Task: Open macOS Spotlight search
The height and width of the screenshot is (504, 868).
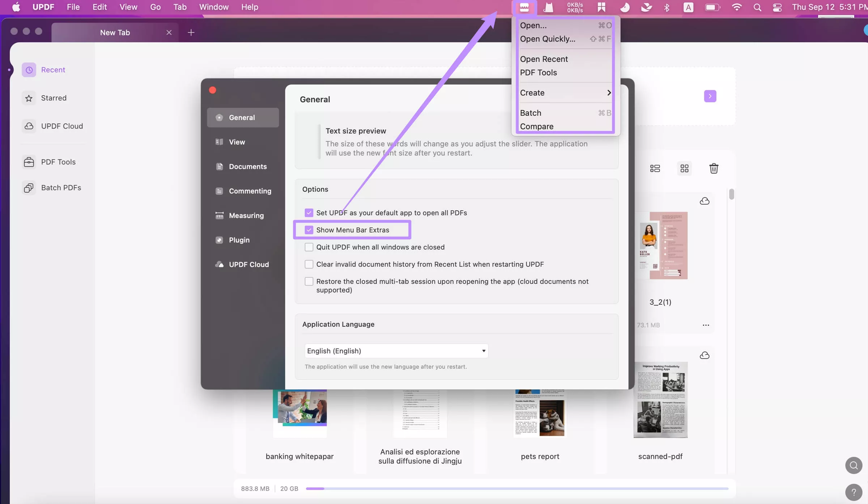Action: pos(757,7)
